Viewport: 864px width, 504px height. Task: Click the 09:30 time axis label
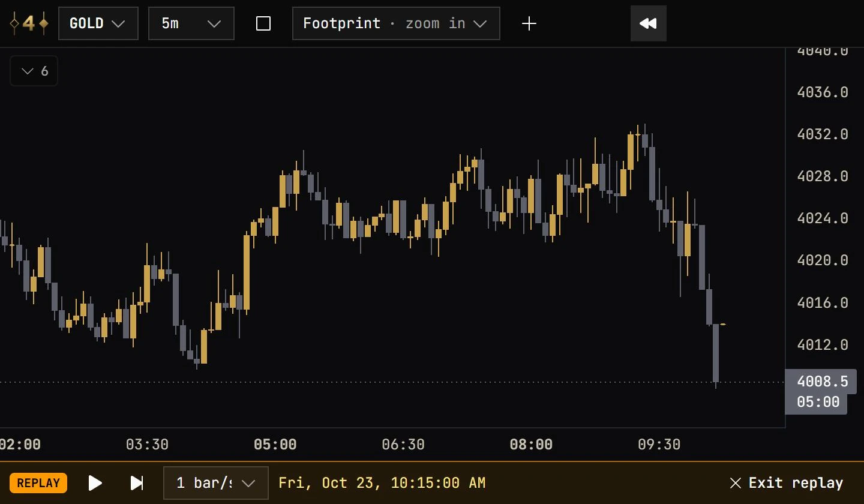point(659,445)
